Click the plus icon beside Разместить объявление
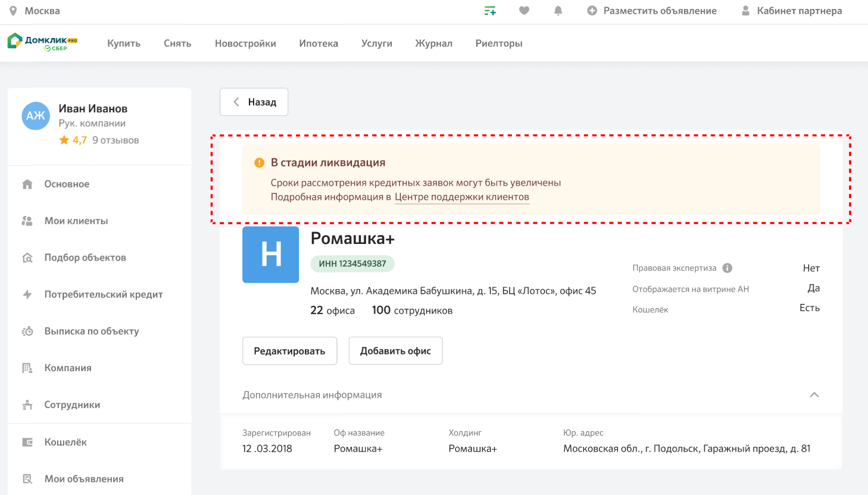868x495 pixels. (x=592, y=11)
